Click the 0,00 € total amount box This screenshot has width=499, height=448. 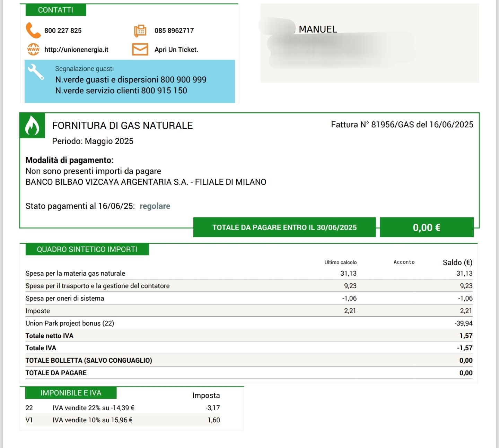tap(427, 227)
